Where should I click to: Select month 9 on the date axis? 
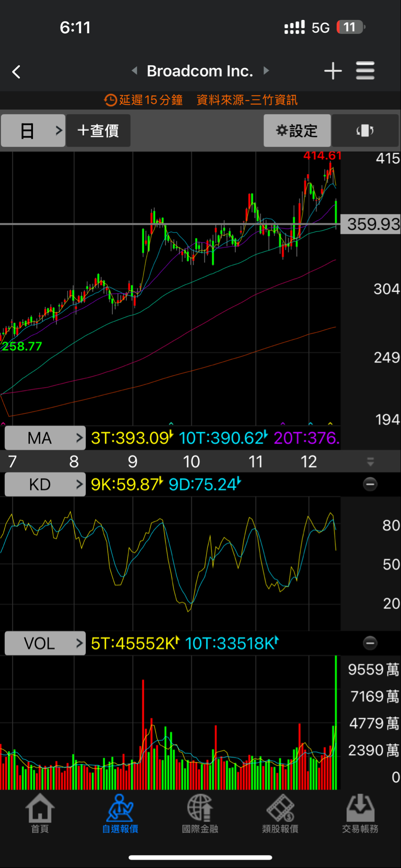tap(133, 462)
